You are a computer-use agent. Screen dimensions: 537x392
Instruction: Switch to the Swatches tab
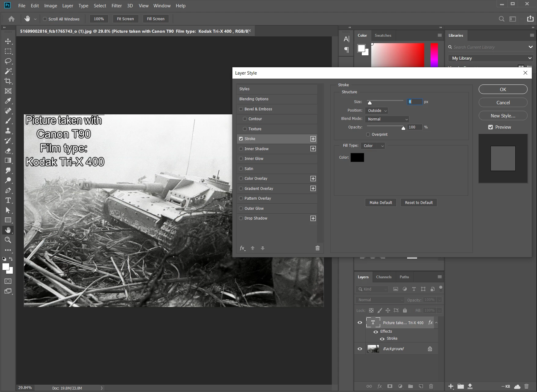(x=383, y=35)
